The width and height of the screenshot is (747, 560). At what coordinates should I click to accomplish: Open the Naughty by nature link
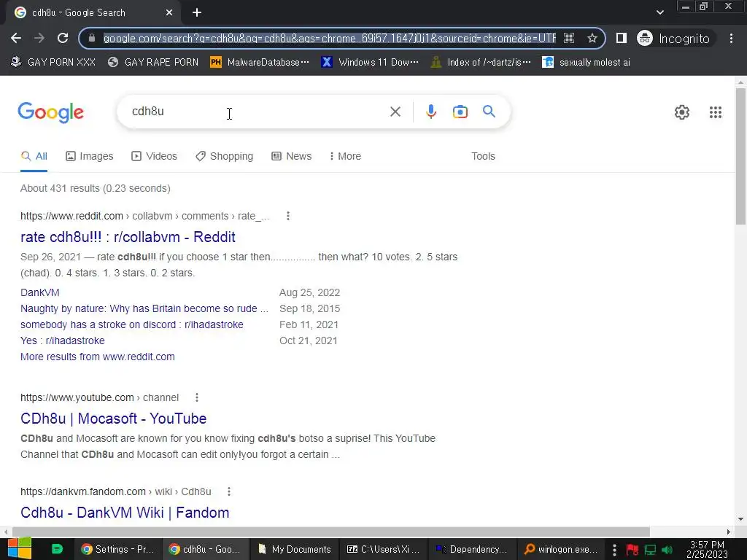(144, 309)
